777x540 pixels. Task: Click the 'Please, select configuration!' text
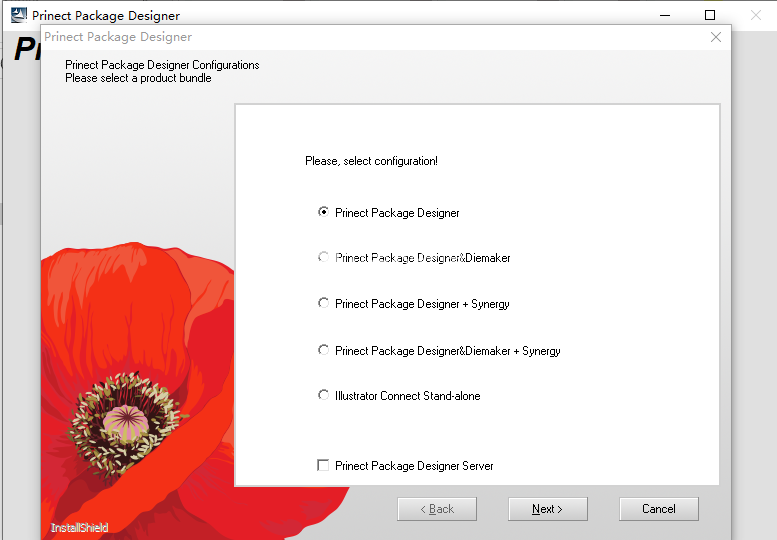pos(371,161)
